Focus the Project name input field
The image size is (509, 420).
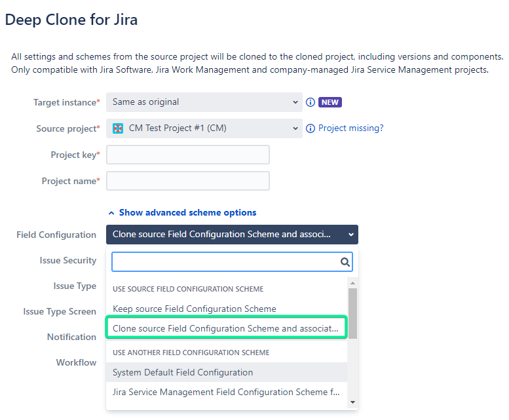(x=188, y=181)
